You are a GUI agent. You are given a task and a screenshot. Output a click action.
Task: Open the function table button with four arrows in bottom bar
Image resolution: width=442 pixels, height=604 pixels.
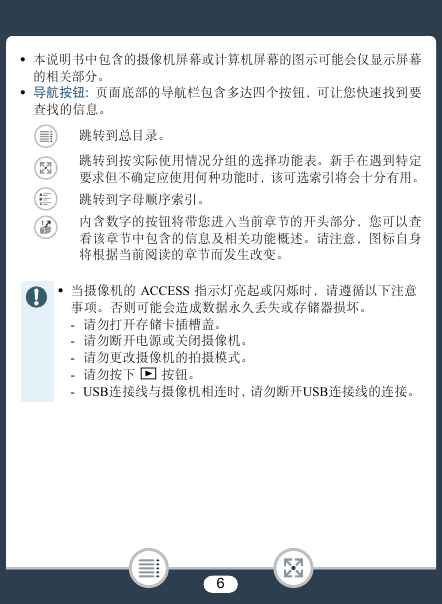(x=293, y=568)
